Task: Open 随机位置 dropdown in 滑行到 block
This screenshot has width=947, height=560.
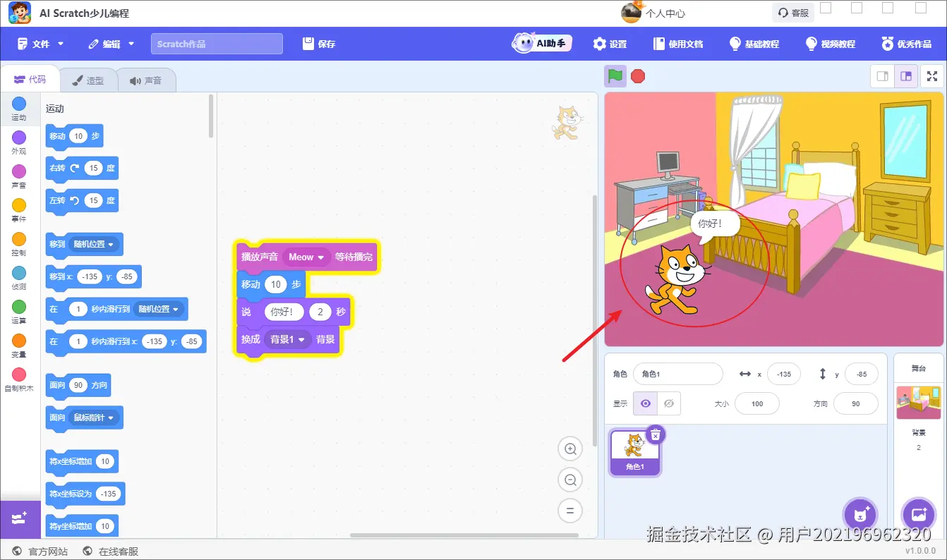Action: [159, 309]
